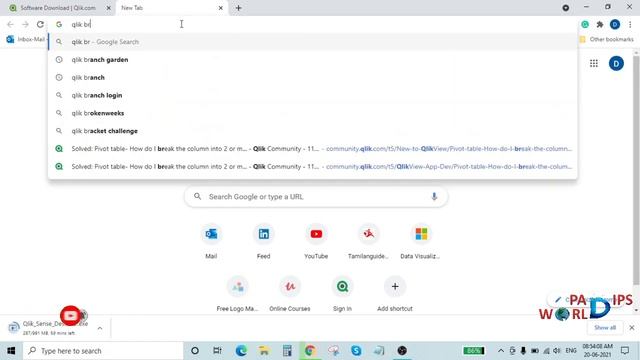Click the ENG language indicator

click(571, 351)
